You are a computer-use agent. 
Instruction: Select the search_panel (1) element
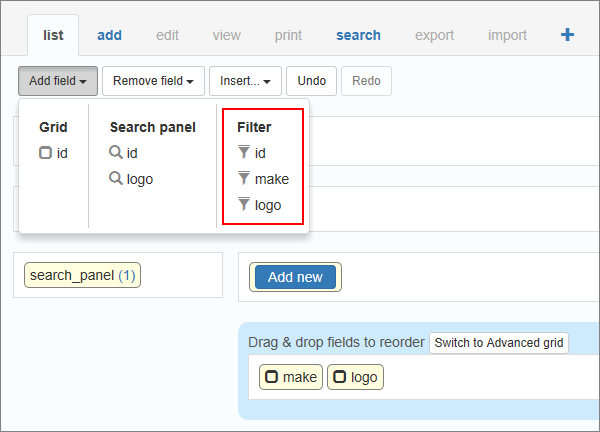(82, 275)
